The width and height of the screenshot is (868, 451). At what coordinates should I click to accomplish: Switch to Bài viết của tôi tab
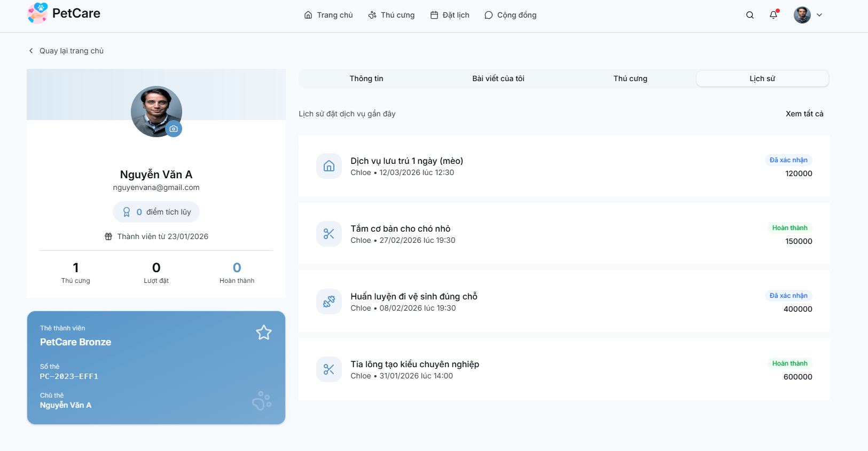pos(498,78)
